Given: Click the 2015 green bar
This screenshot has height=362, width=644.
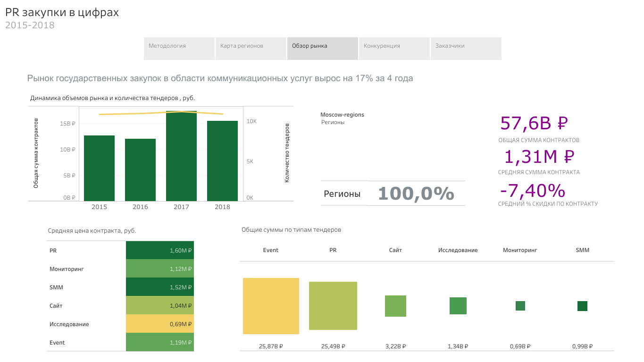Looking at the screenshot, I should point(100,168).
